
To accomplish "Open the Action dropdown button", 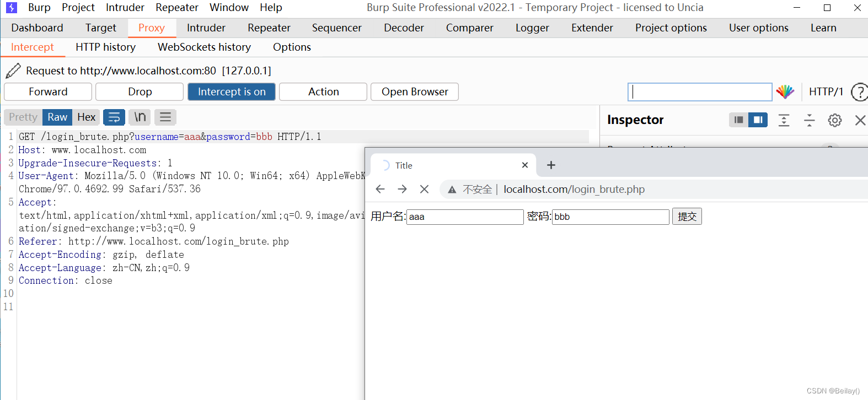I will (x=323, y=92).
